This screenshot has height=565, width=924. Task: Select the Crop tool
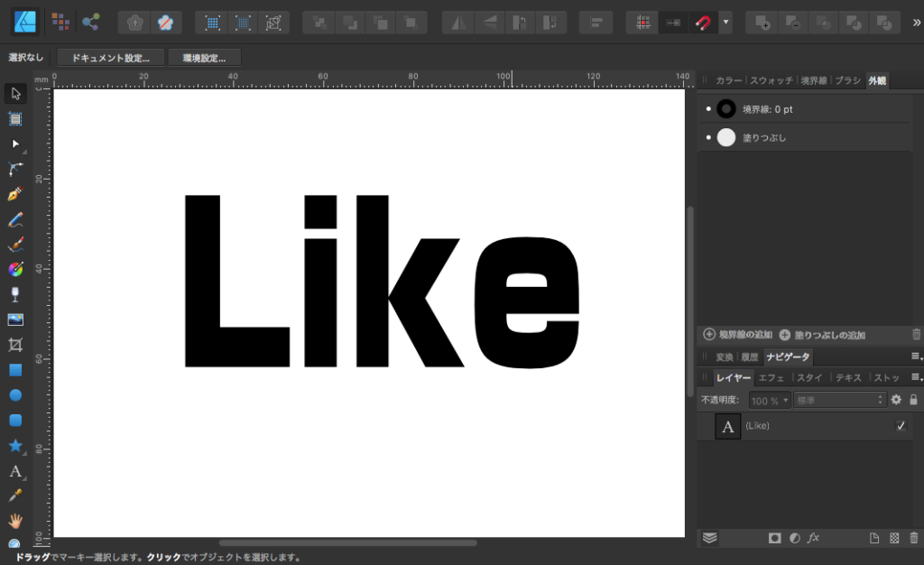click(x=14, y=345)
